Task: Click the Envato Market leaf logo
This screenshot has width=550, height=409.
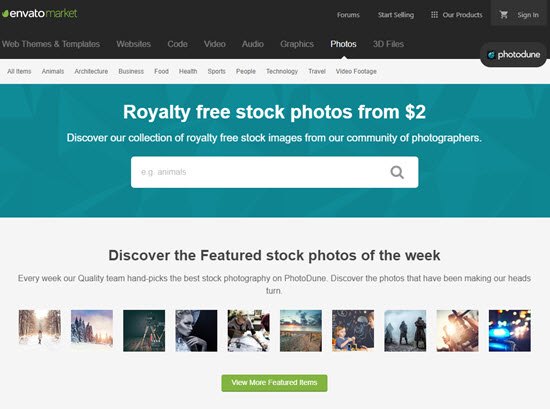Action: tap(5, 14)
